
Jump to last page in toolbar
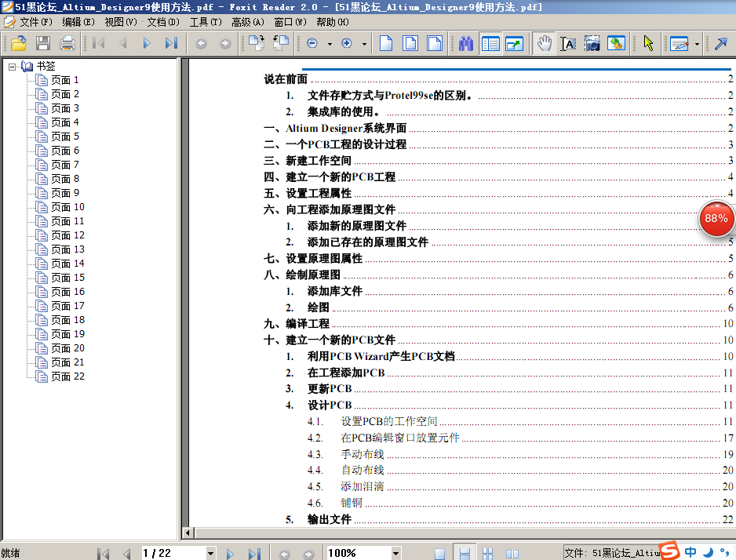(x=171, y=44)
